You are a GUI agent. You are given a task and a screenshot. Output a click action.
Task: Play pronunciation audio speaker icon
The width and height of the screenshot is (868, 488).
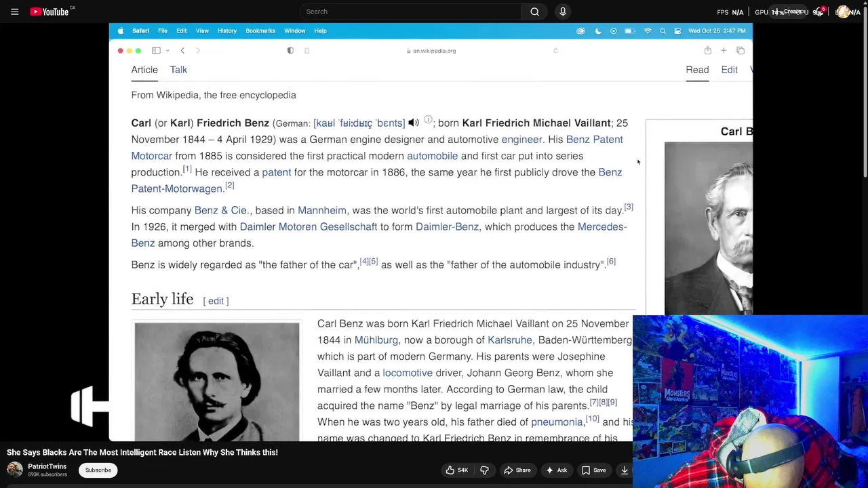pos(413,123)
